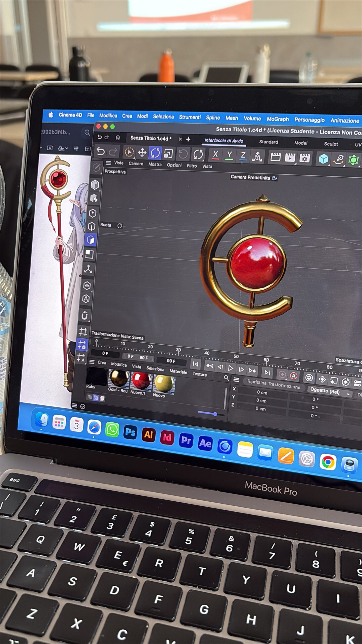Click the X position 0 cm field
The width and height of the screenshot is (362, 644).
pos(262,392)
